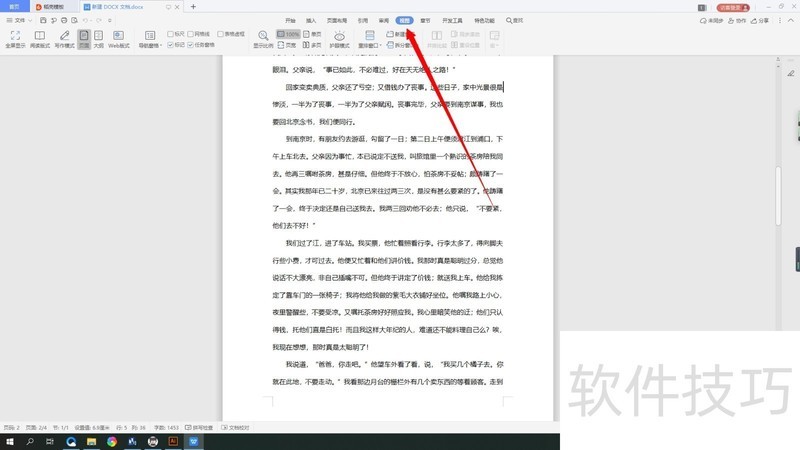Choose 多页 multiple pages view

(312, 45)
